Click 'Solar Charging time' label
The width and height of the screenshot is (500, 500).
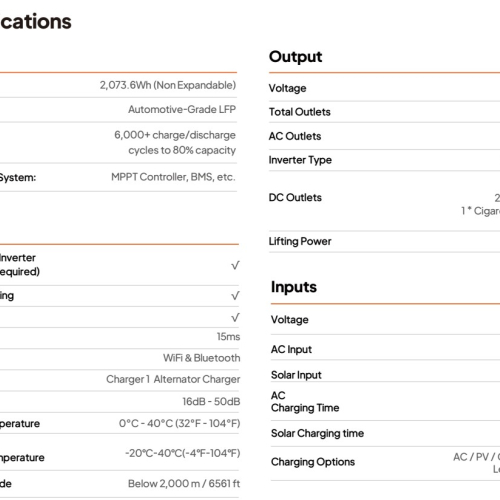317,433
